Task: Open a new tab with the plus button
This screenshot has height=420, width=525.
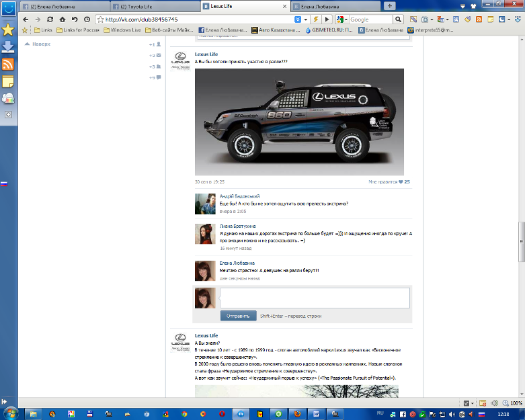Action: point(389,5)
